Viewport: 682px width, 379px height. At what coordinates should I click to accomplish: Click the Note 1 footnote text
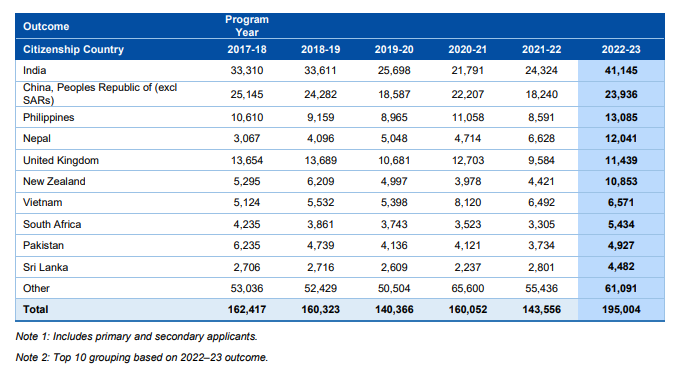[137, 336]
